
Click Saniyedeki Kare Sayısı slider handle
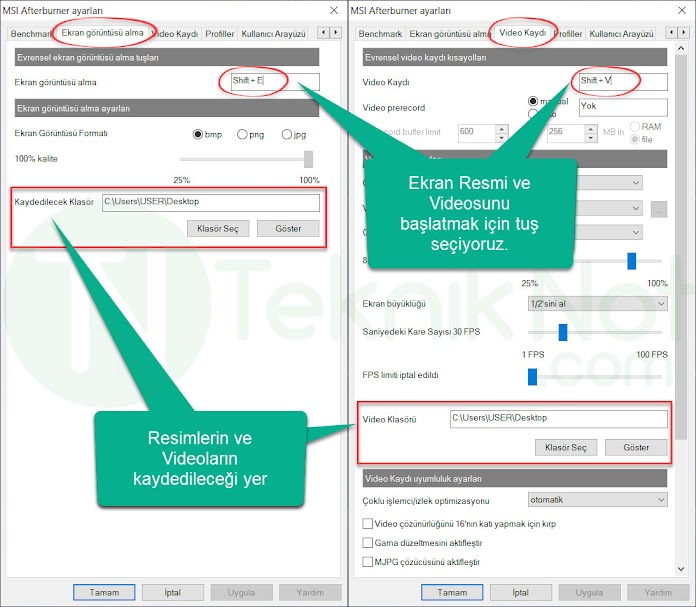(x=563, y=332)
